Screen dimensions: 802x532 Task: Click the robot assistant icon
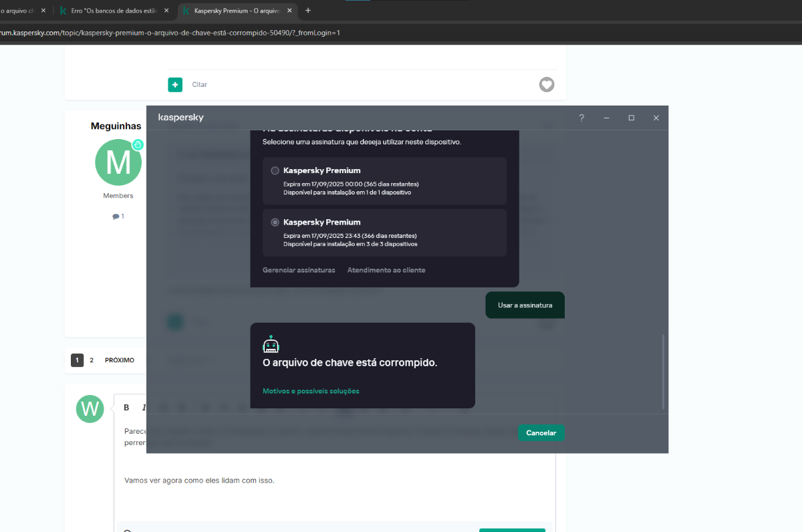pos(271,344)
